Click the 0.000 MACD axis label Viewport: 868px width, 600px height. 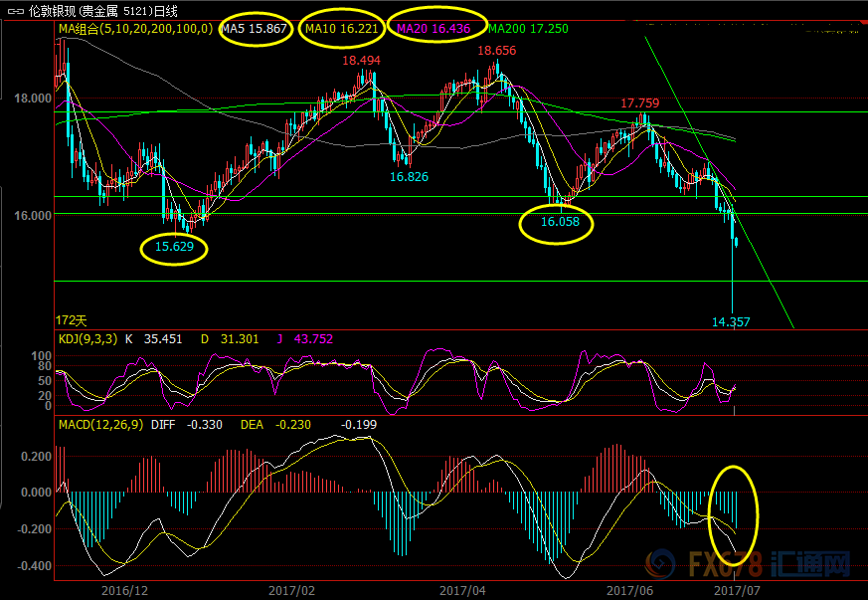coord(36,492)
